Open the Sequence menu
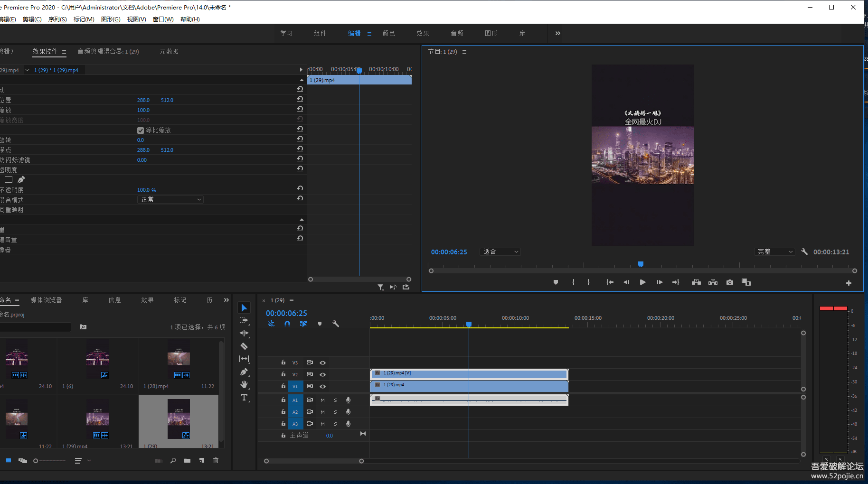 [57, 19]
